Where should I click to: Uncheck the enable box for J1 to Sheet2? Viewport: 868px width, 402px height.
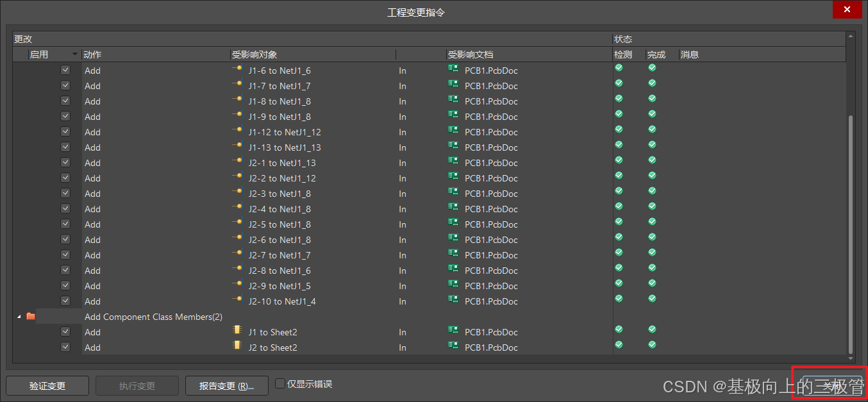(65, 331)
